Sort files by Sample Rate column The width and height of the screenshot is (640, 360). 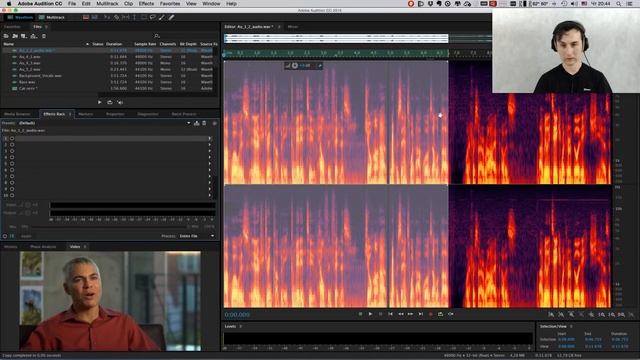click(x=145, y=44)
